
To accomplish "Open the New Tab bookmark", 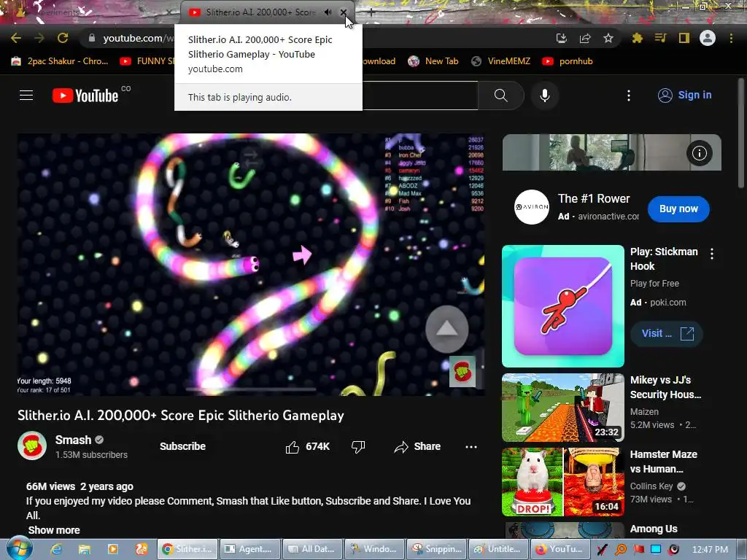I will click(433, 61).
